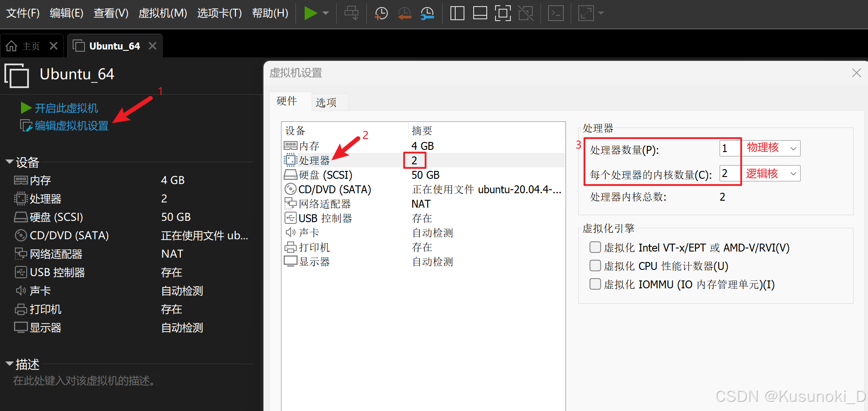Switch to 硬件 tab in settings dialog
The image size is (868, 411).
point(287,101)
